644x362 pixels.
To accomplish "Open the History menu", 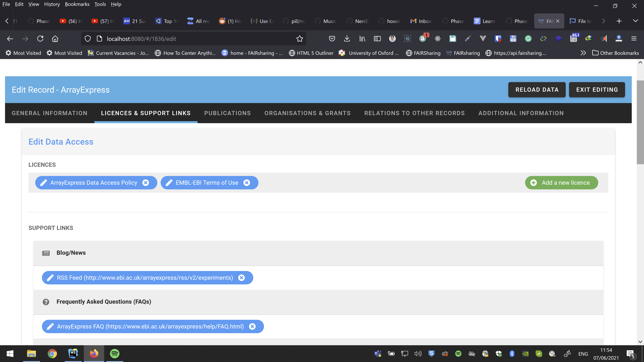I will pyautogui.click(x=52, y=4).
